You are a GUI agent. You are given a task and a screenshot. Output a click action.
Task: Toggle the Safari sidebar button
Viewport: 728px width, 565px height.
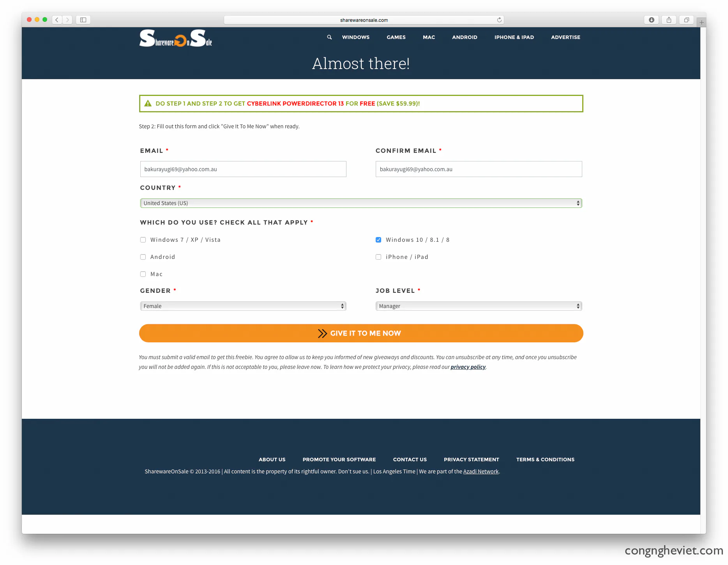[x=83, y=20]
